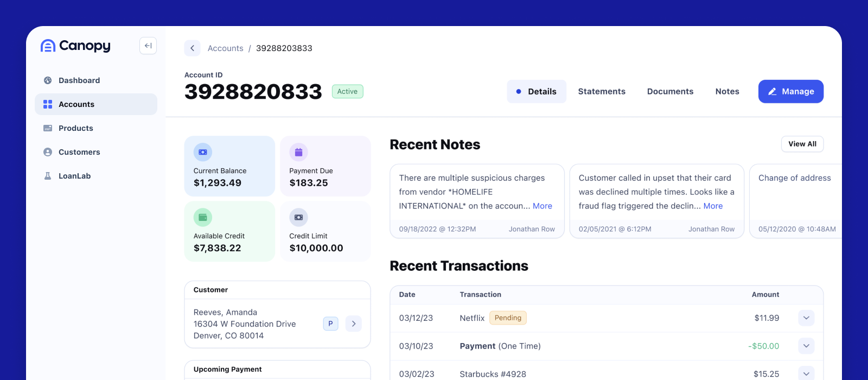Image resolution: width=868 pixels, height=380 pixels.
Task: Click the Transaction column header
Action: (481, 295)
